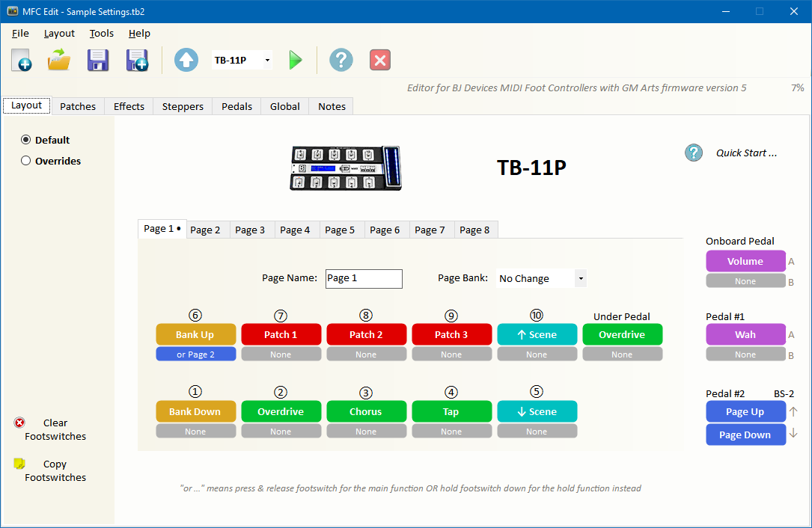This screenshot has height=528, width=812.
Task: Save file using floppy disk icon
Action: (x=98, y=60)
